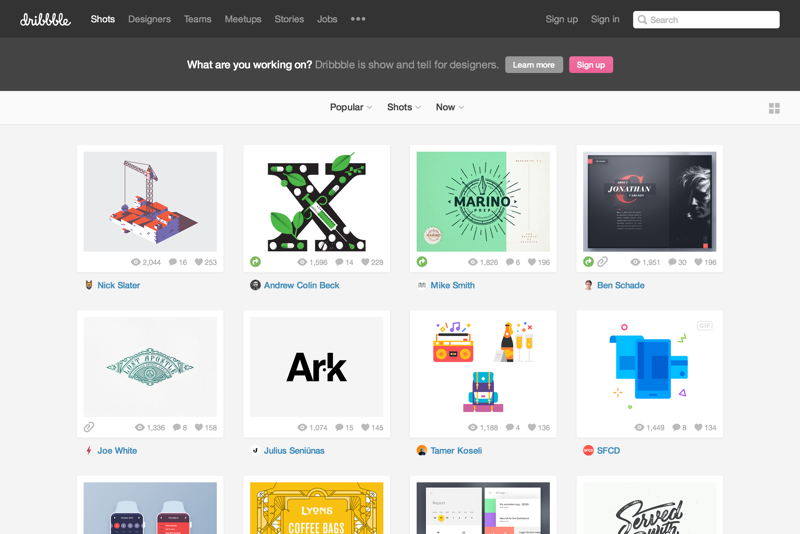800x534 pixels.
Task: Go to the Shots nav tab
Action: (x=103, y=19)
